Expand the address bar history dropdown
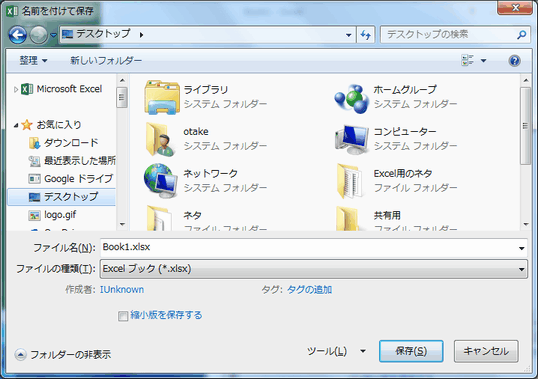The height and width of the screenshot is (379, 538). pos(348,35)
